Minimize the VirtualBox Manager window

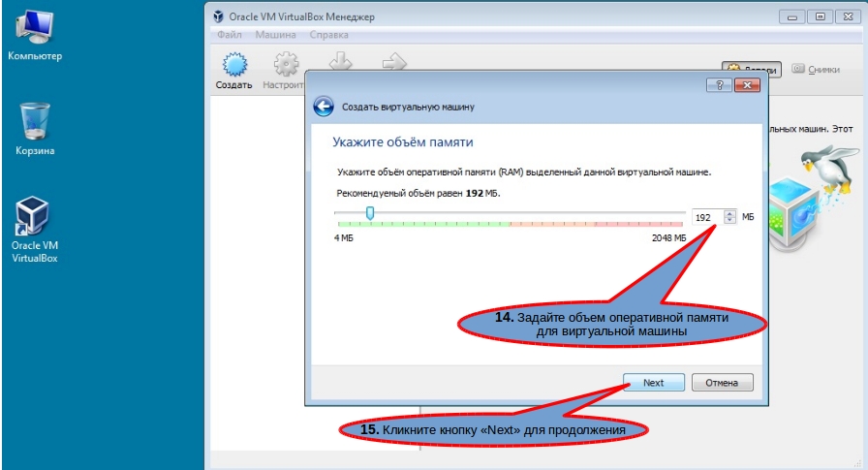click(x=792, y=17)
